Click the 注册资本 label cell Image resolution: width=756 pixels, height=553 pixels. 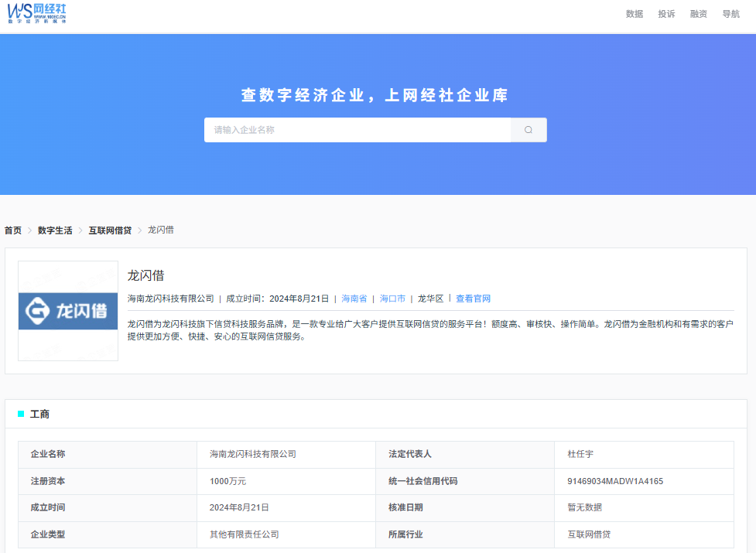point(108,481)
